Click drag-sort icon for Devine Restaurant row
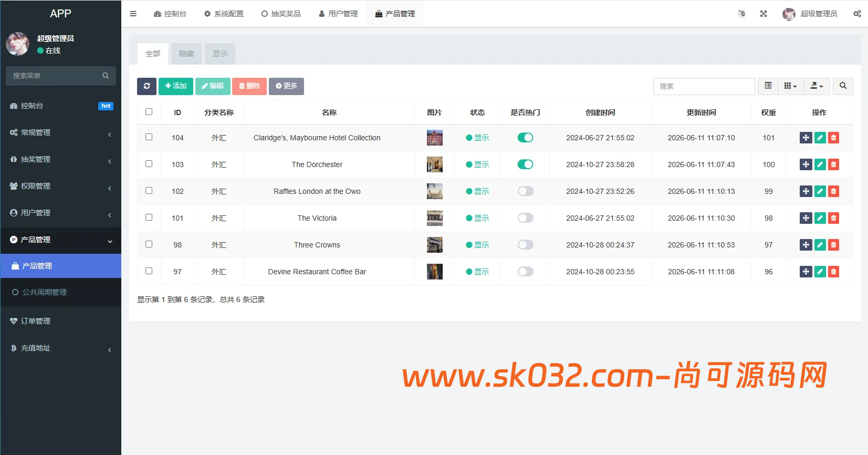 (x=806, y=272)
